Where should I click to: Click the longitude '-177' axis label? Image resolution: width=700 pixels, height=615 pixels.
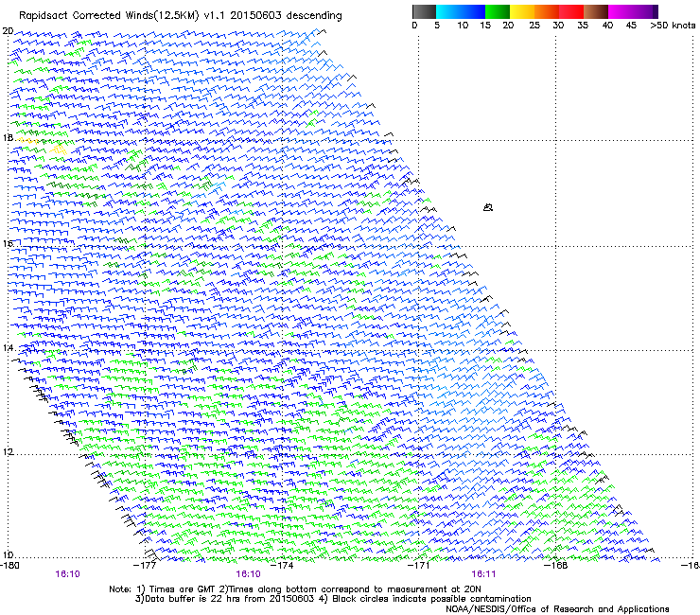pos(145,566)
